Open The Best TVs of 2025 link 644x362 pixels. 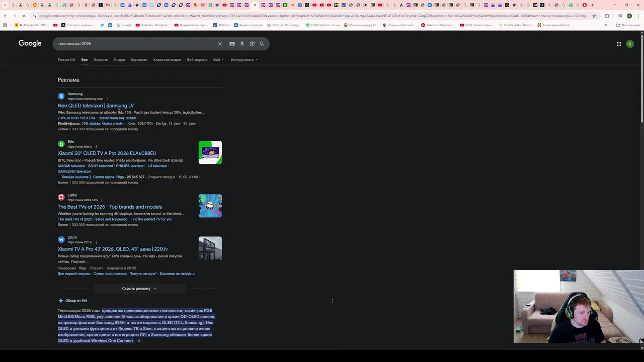(110, 207)
